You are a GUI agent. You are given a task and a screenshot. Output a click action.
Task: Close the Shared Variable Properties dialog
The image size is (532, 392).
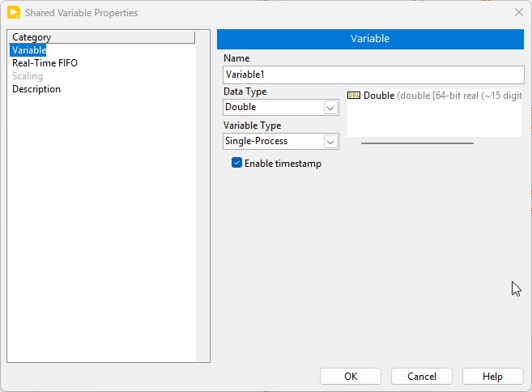click(519, 13)
